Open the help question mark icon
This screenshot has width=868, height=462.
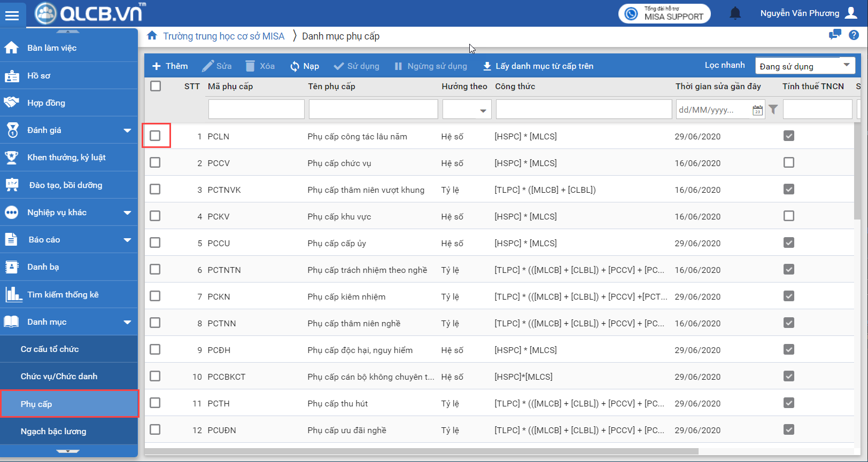pyautogui.click(x=854, y=35)
